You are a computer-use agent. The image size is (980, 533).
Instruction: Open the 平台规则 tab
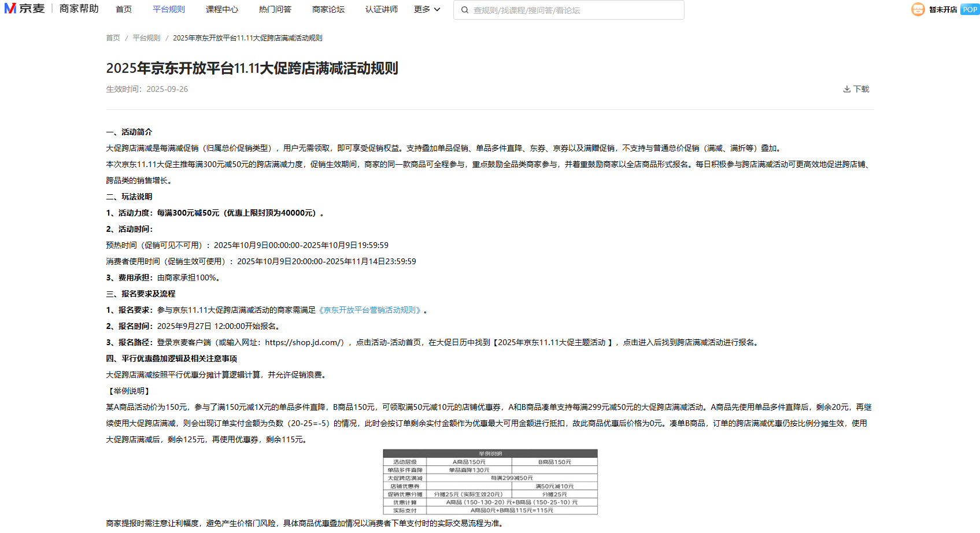point(169,9)
